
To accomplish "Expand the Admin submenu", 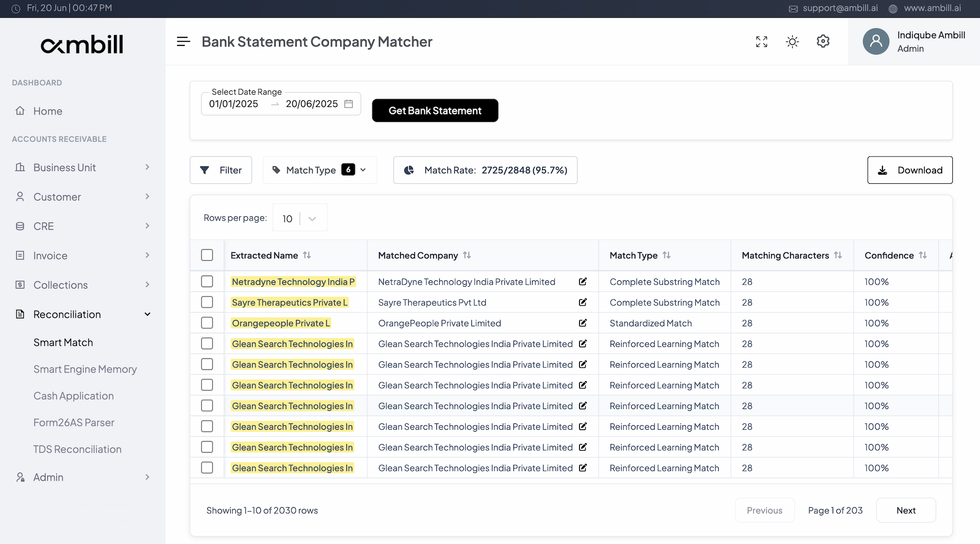I will [147, 477].
